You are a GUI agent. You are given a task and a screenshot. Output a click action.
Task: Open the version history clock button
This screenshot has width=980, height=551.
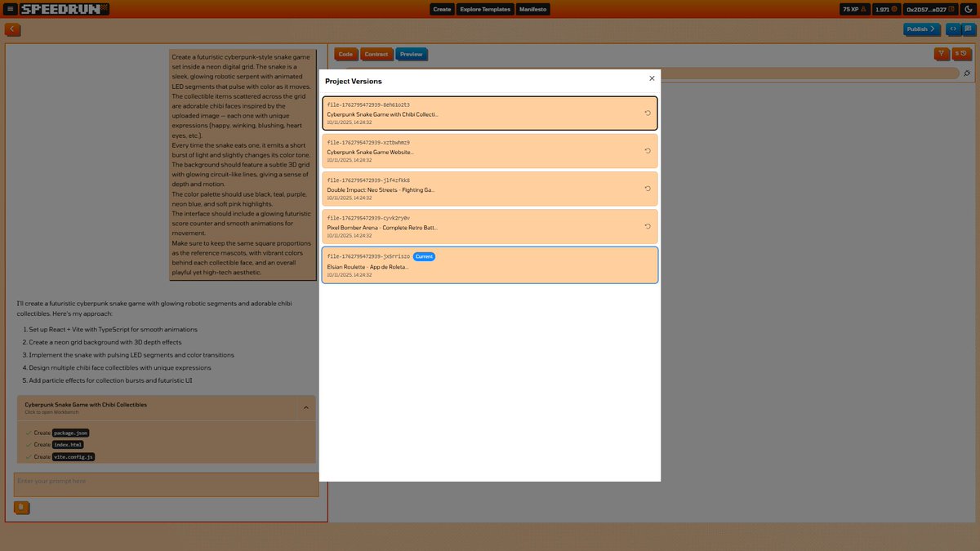(x=961, y=54)
